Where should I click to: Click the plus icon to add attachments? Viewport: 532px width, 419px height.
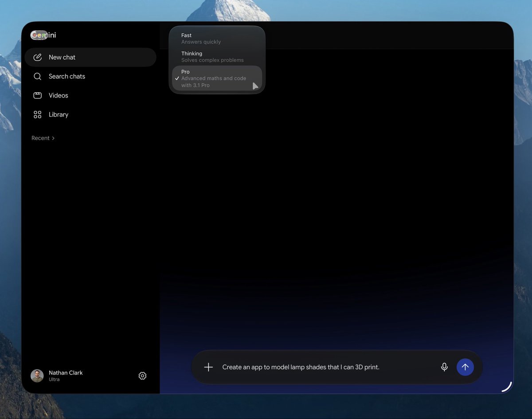pyautogui.click(x=208, y=367)
